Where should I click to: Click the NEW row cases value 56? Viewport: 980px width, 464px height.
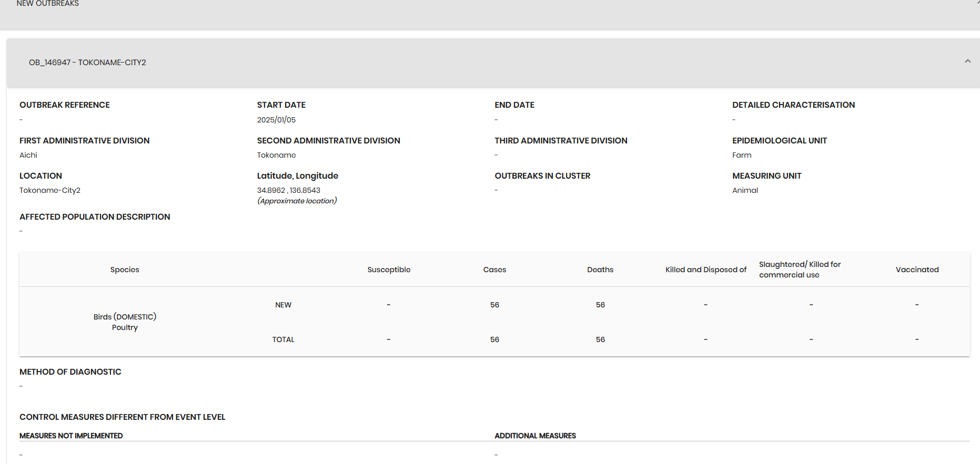point(494,305)
